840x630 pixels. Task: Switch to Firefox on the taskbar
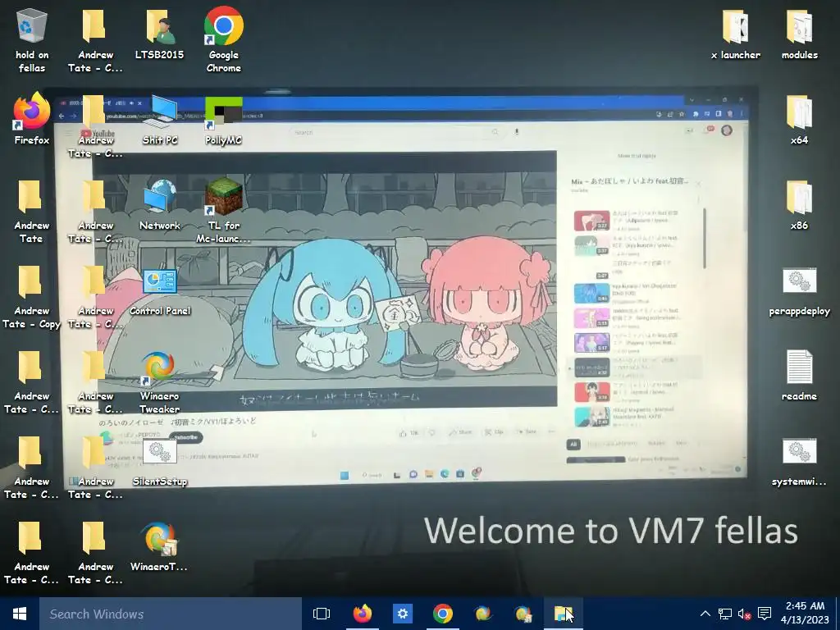pyautogui.click(x=362, y=614)
